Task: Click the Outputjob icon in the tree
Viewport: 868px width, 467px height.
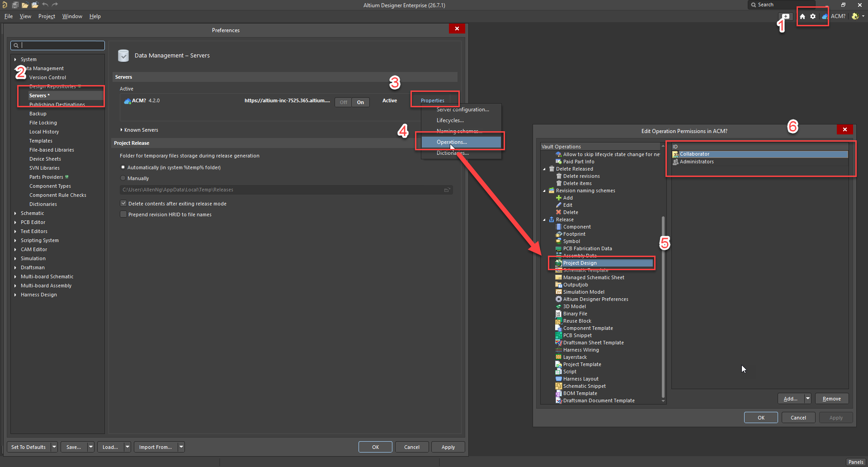Action: tap(559, 285)
